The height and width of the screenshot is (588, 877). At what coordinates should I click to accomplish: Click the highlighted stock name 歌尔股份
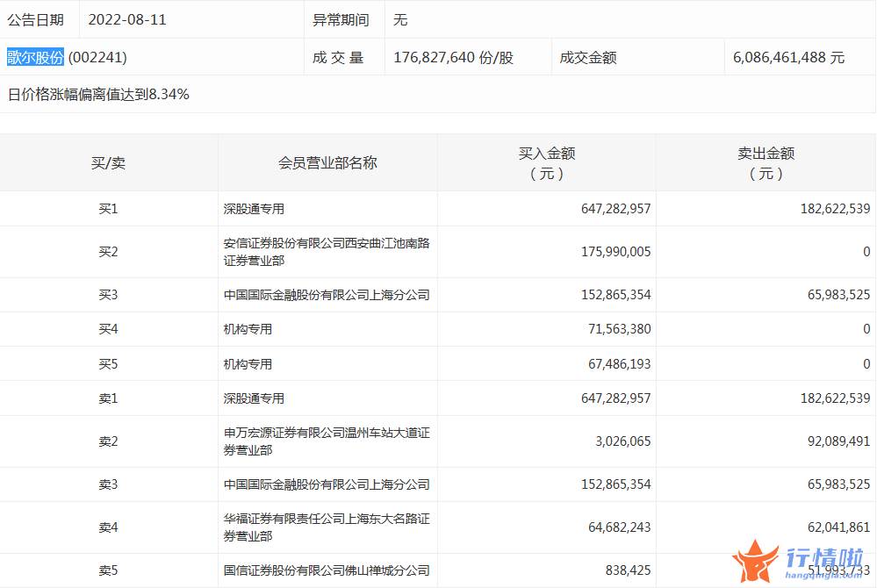(35, 57)
